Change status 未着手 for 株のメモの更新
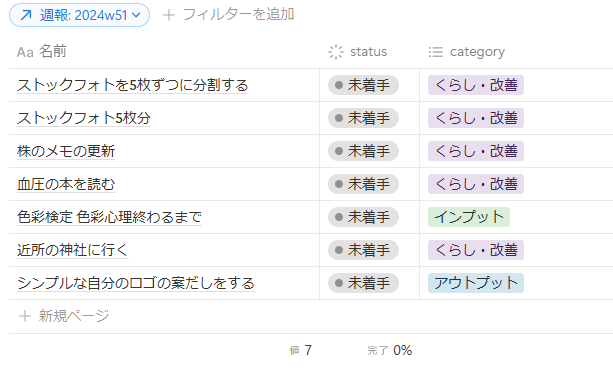The image size is (613, 382). [x=363, y=151]
